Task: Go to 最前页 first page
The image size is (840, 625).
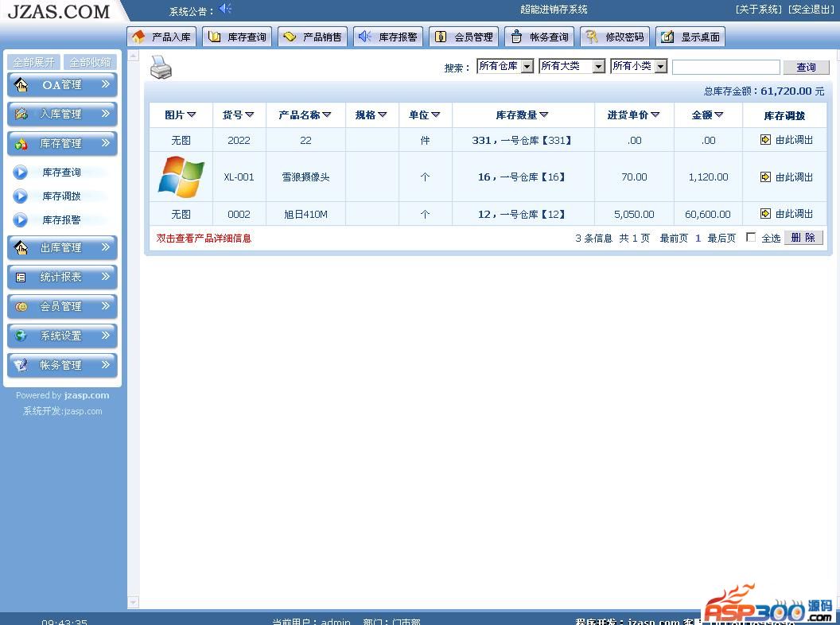Action: [674, 238]
